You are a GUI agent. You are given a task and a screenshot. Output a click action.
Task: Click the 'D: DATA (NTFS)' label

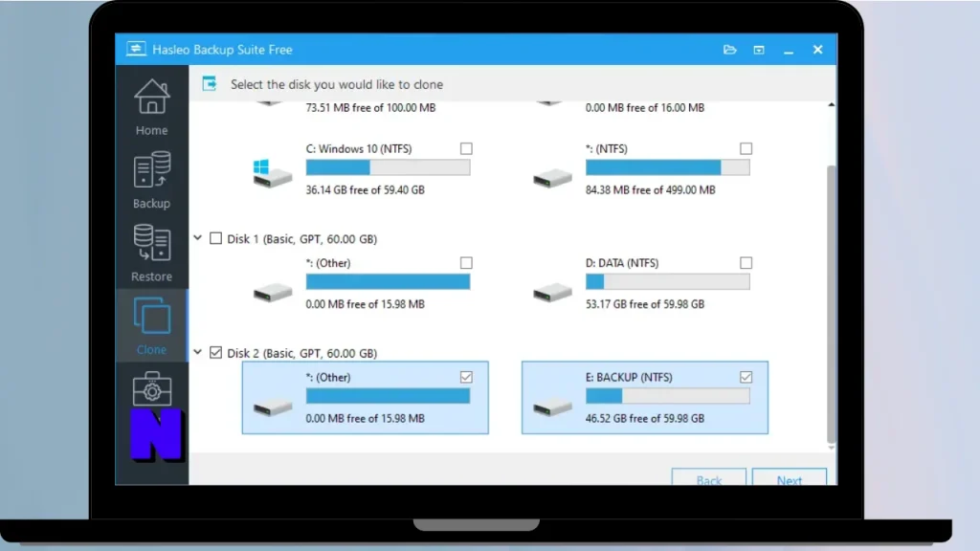(x=622, y=263)
